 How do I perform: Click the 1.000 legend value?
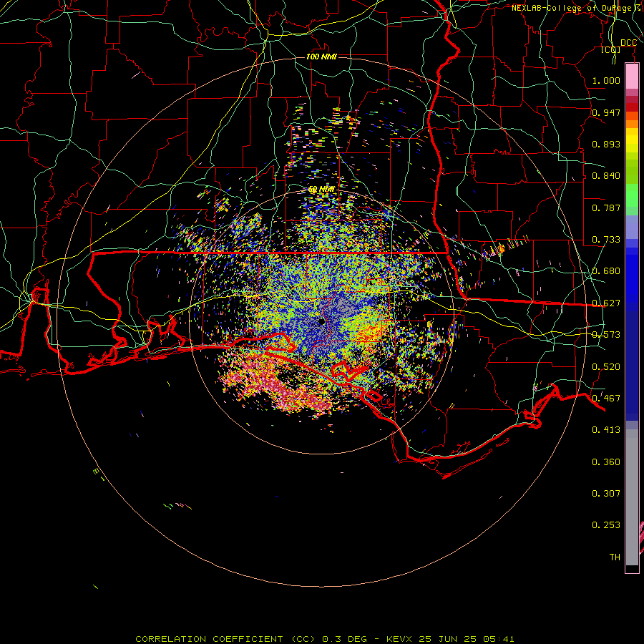pos(606,80)
